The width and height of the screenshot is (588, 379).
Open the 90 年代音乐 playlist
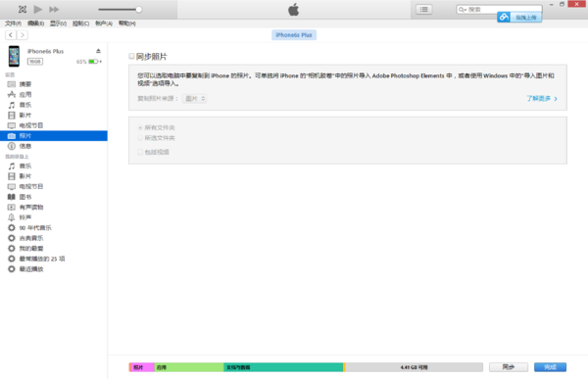pos(54,228)
